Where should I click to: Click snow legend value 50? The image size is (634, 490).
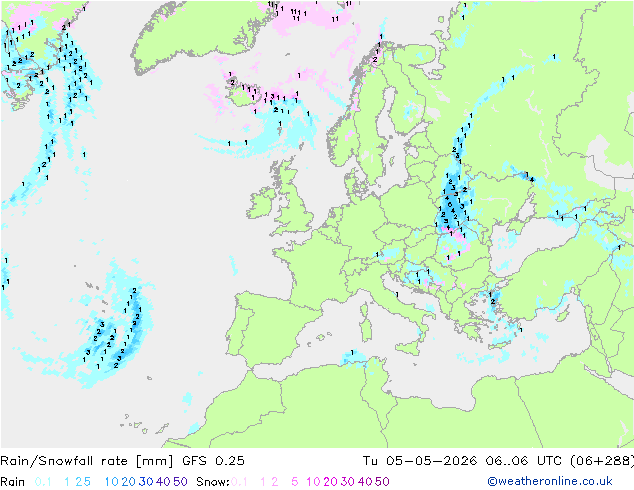click(x=382, y=482)
